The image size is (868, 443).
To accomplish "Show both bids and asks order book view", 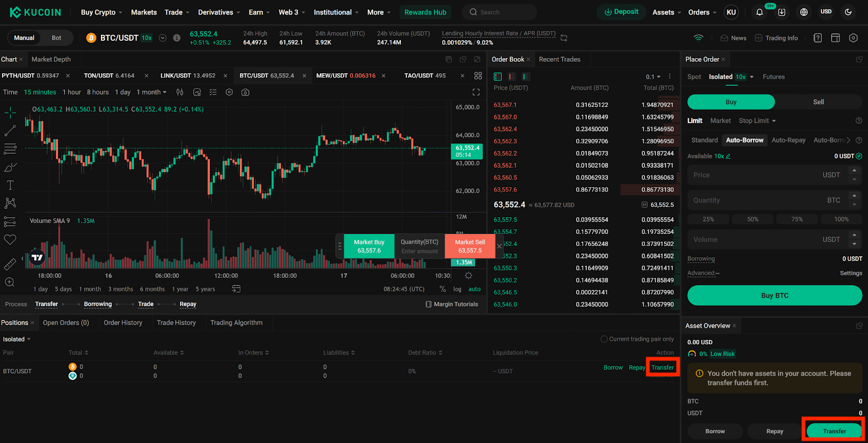I will tap(498, 77).
